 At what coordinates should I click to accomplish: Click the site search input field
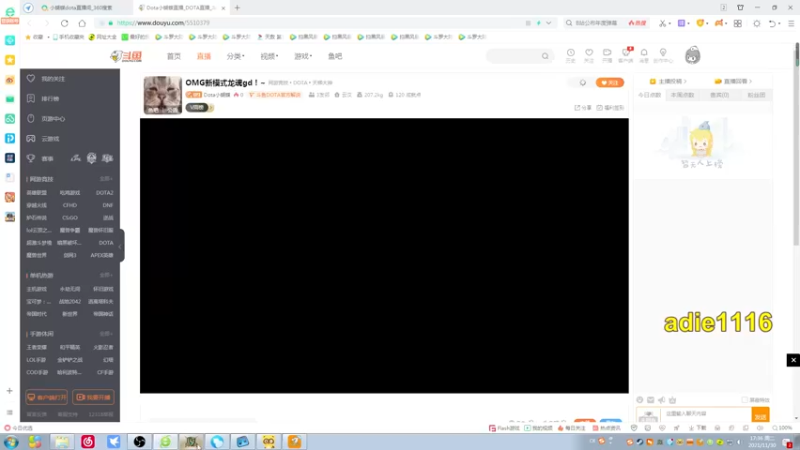pos(514,56)
